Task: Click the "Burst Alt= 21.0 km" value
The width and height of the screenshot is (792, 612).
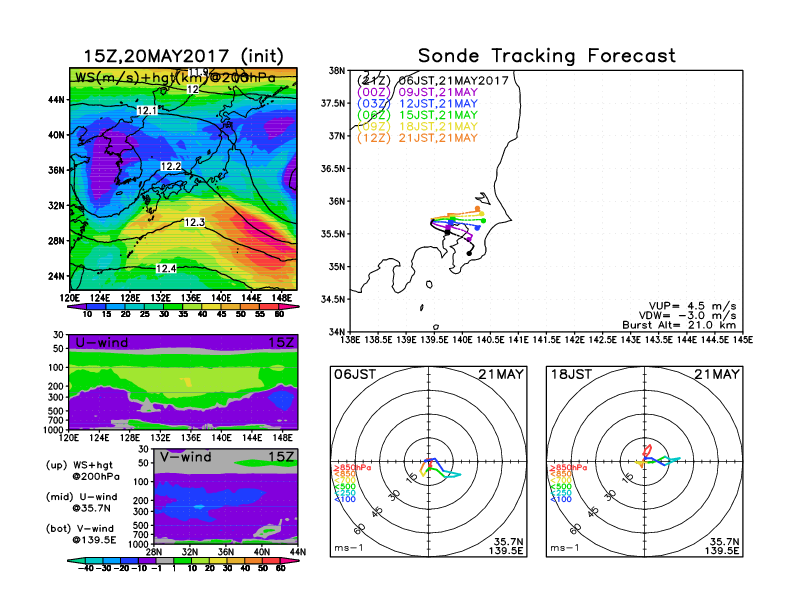Action: point(679,325)
